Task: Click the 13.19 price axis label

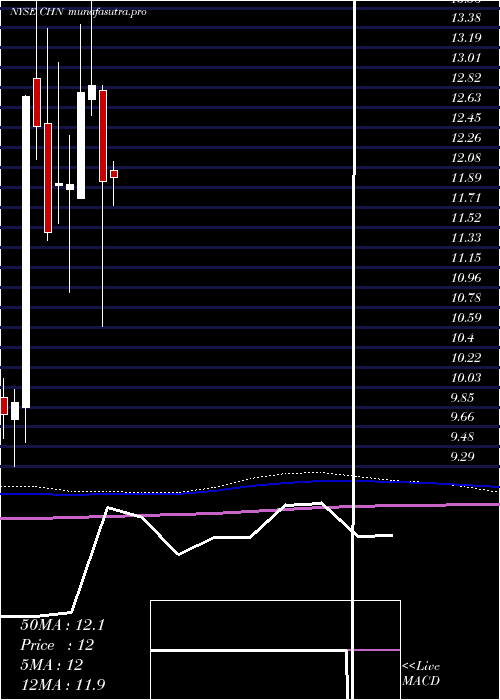Action: click(x=466, y=38)
